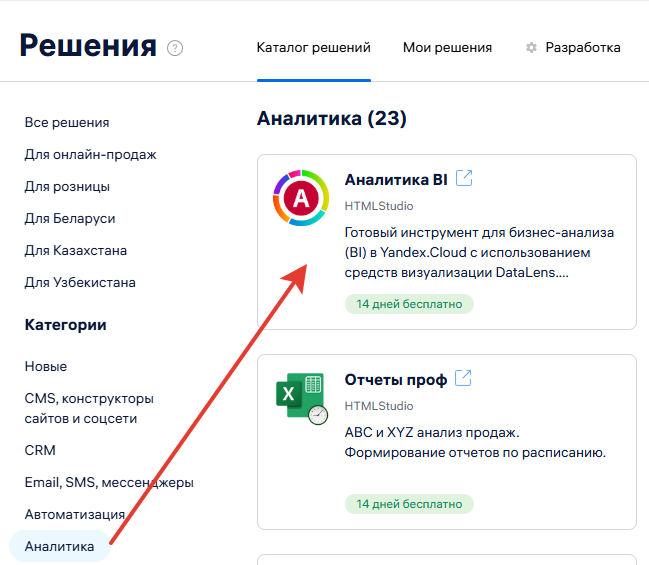
Task: Click the Аналитика BI card title
Action: [x=395, y=180]
